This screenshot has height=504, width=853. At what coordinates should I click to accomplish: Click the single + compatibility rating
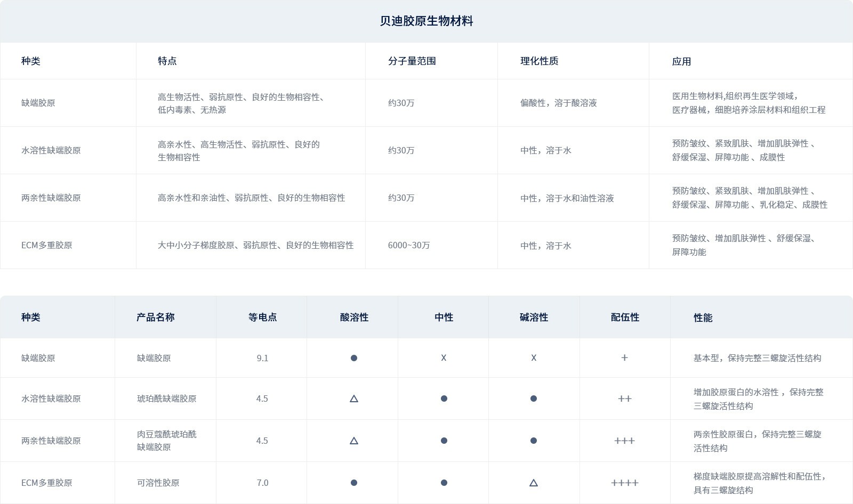[x=624, y=358]
